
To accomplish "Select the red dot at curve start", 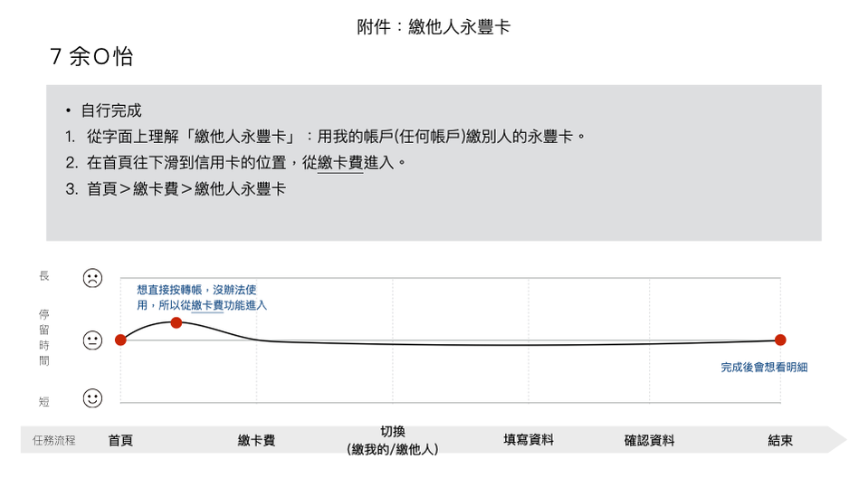I will pos(120,340).
